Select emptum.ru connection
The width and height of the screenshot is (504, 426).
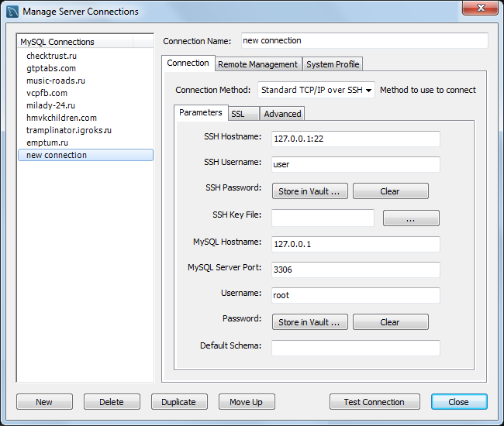(x=85, y=143)
